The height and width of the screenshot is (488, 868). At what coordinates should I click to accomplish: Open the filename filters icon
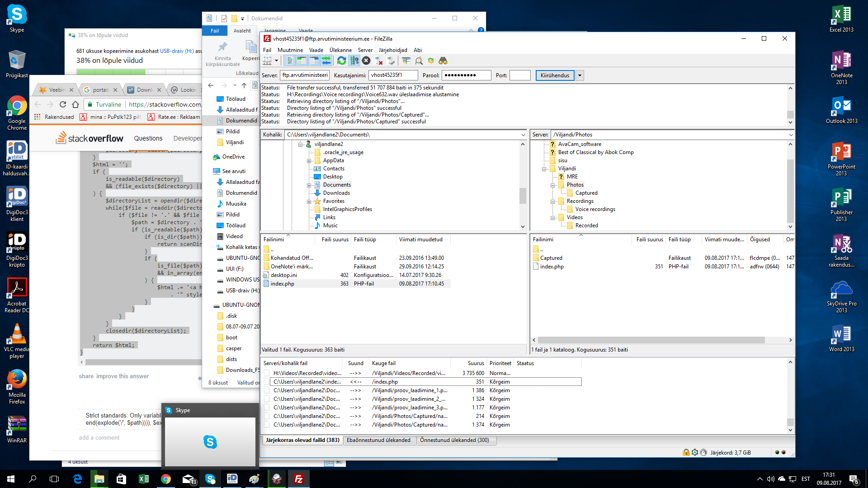(406, 61)
